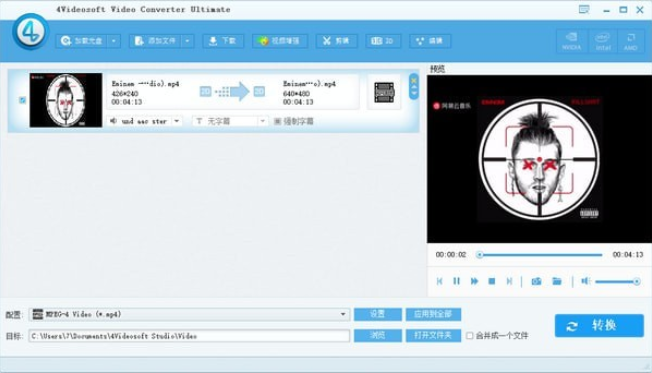Click the destination path input field

pyautogui.click(x=189, y=336)
